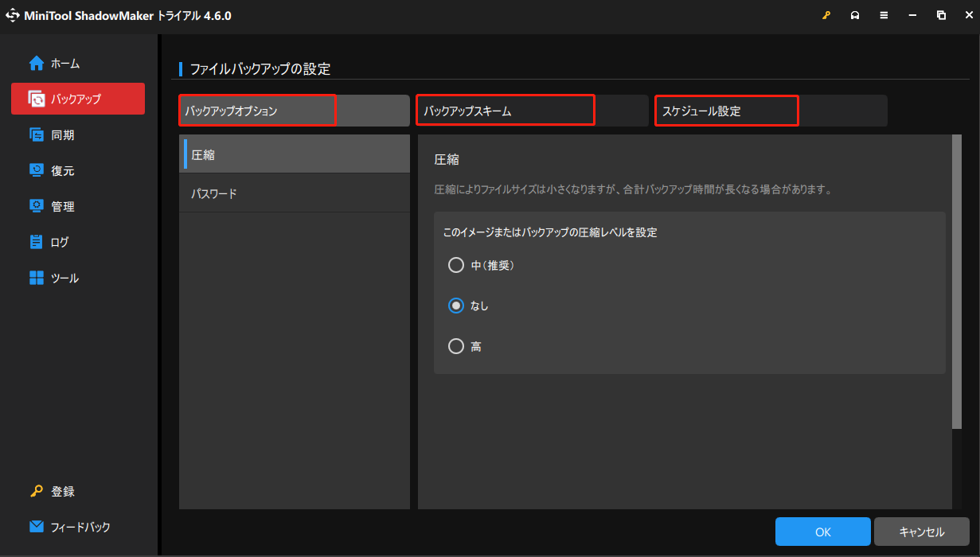Click the ファイルバックアップの設定 heading
Viewport: 980px width, 557px height.
coord(260,69)
